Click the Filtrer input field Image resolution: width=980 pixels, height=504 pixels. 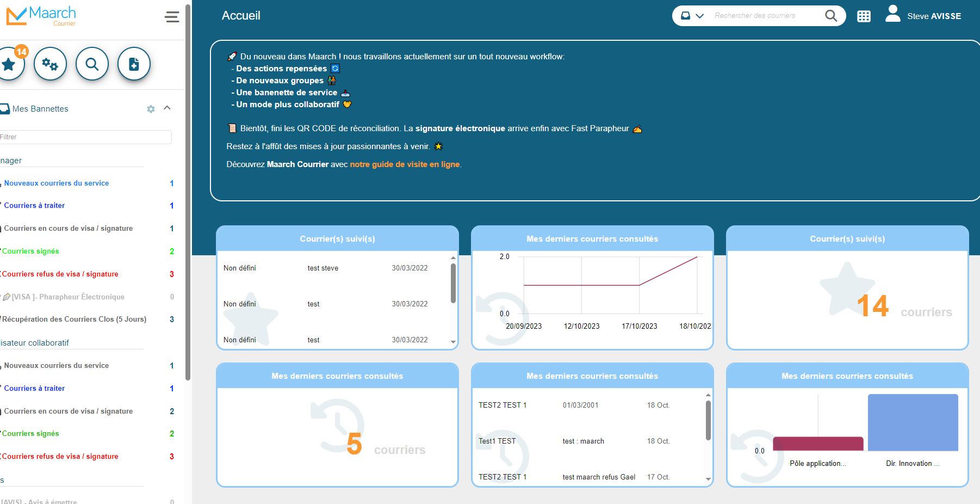click(85, 137)
